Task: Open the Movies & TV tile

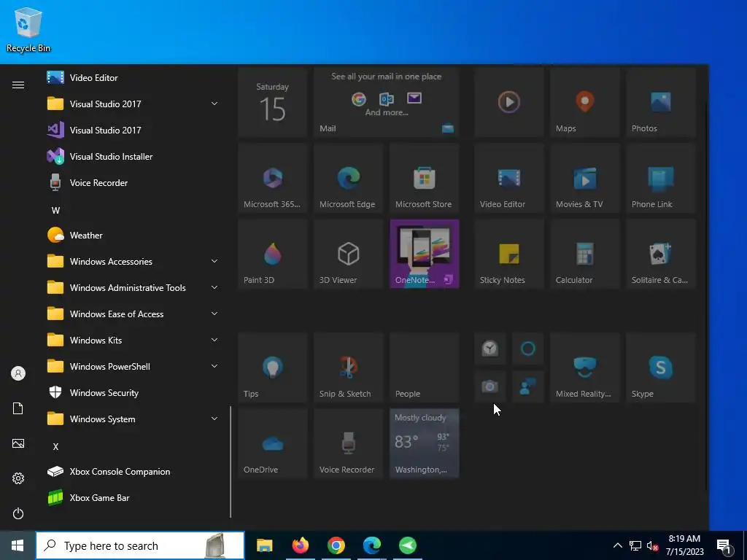Action: tap(584, 178)
